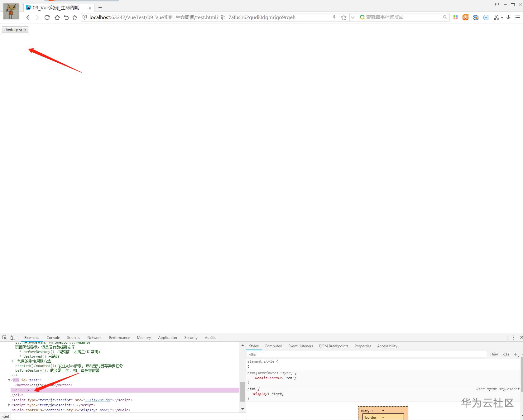
Task: Switch to the Console panel
Action: pyautogui.click(x=53, y=338)
